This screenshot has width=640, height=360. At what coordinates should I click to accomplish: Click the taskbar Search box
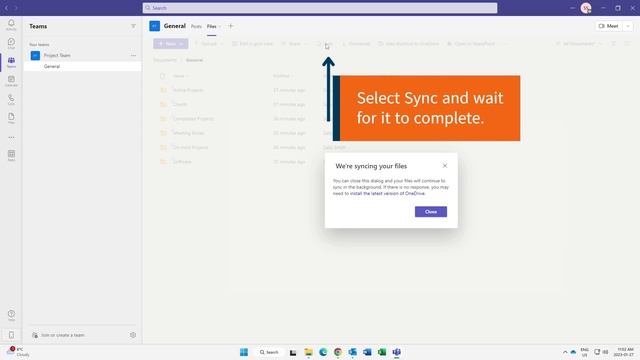269,352
